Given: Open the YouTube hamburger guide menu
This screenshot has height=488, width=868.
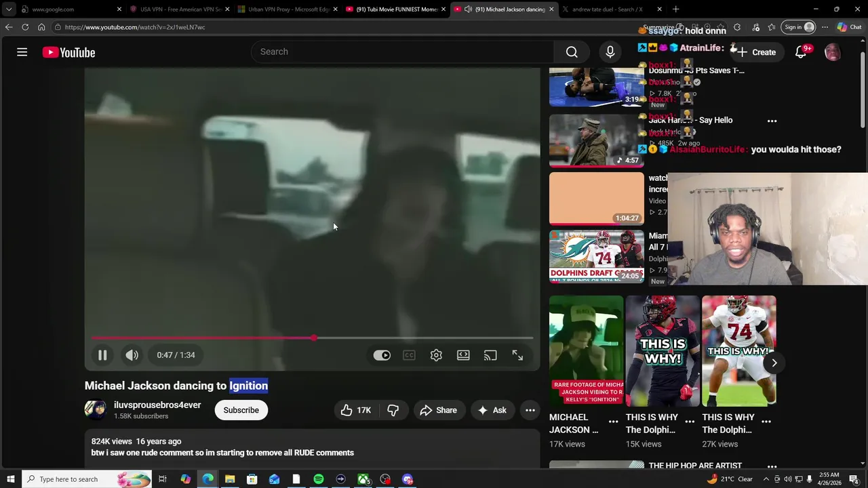Looking at the screenshot, I should (x=22, y=52).
